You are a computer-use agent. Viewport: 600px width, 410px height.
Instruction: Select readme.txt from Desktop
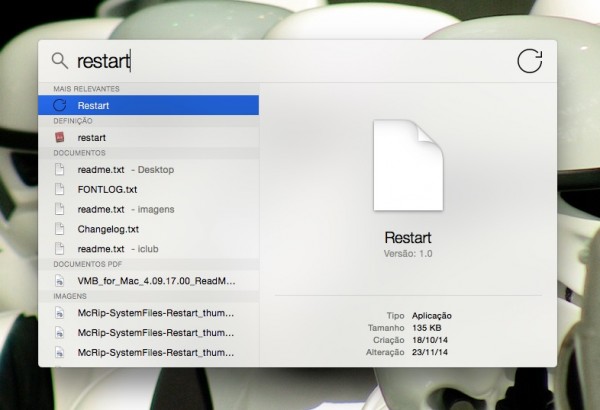[148, 170]
